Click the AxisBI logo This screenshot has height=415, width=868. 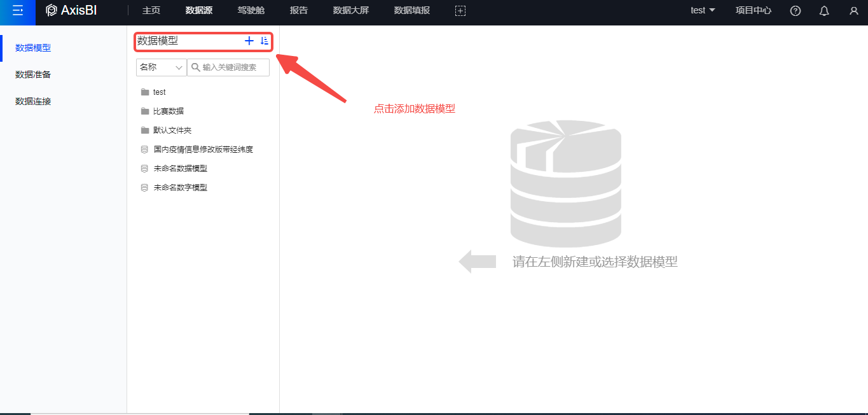(x=71, y=10)
